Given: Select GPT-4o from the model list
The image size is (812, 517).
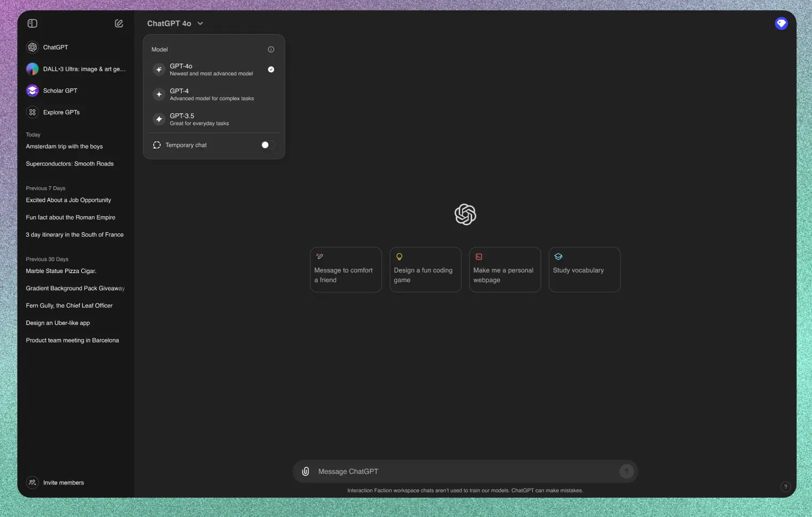Looking at the screenshot, I should 211,69.
